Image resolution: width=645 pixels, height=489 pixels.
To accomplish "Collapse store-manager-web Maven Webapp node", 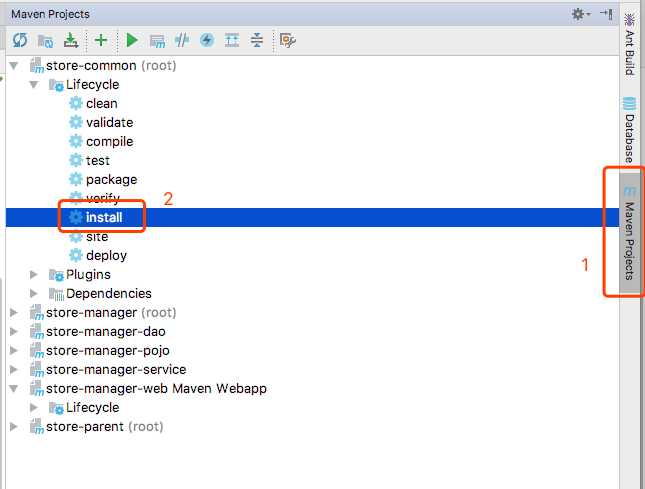I will click(x=14, y=389).
